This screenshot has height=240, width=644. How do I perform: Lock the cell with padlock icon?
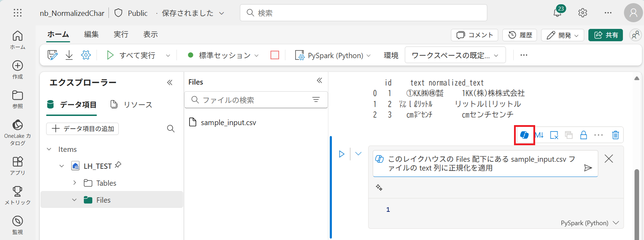[583, 135]
